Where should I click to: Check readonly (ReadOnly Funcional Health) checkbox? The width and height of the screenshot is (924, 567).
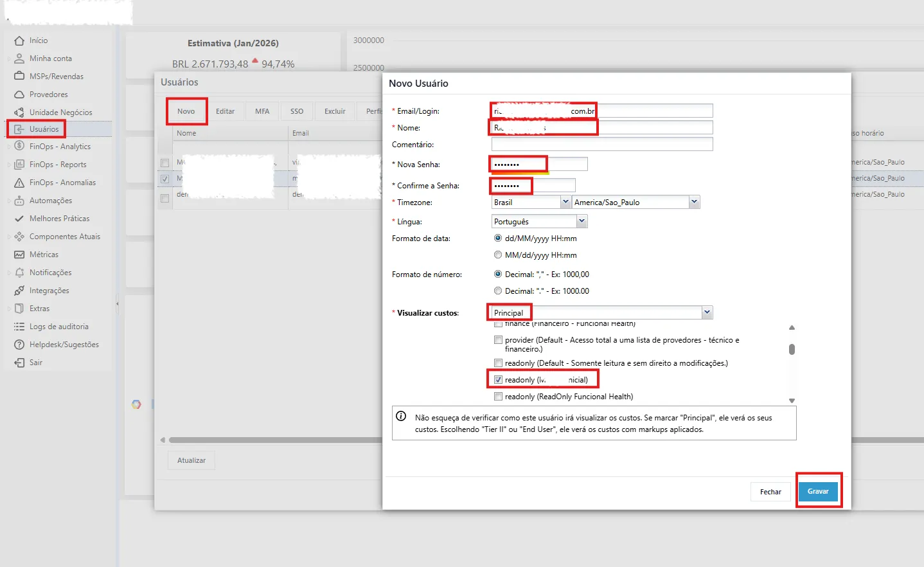[x=498, y=396]
